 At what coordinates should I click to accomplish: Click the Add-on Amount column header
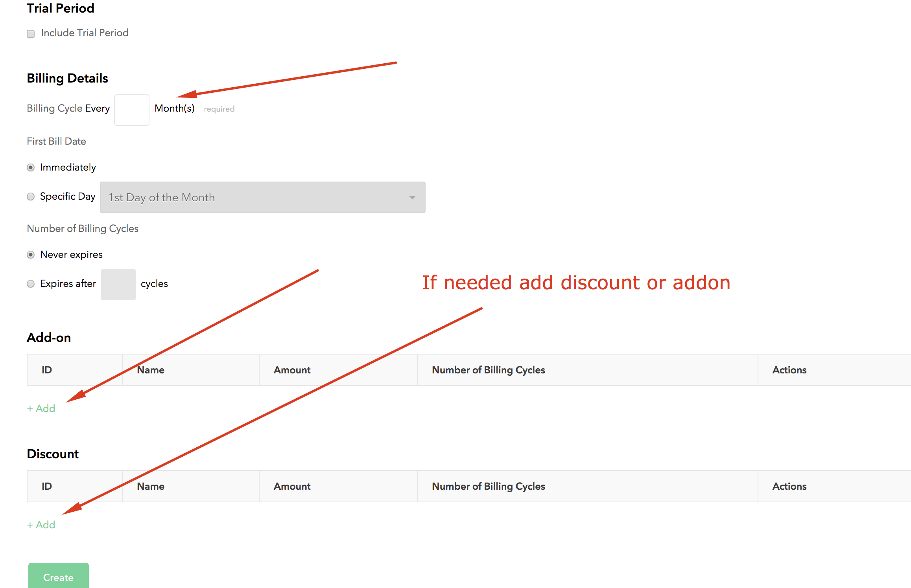(x=292, y=370)
